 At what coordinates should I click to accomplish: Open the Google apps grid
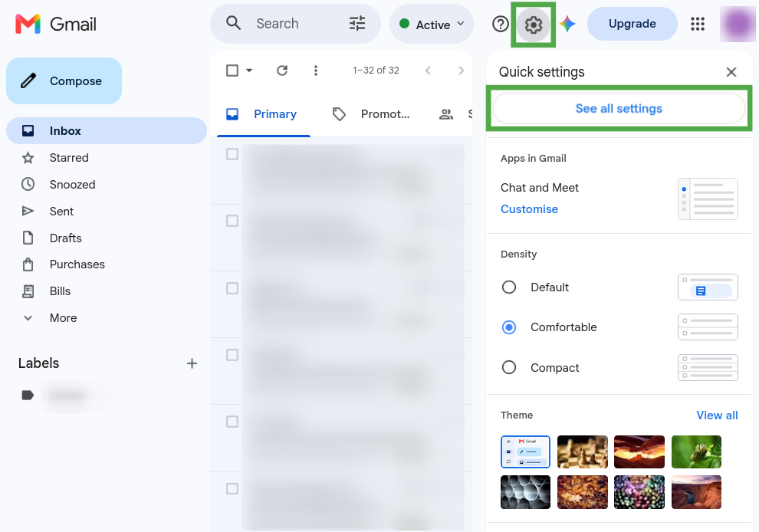698,24
